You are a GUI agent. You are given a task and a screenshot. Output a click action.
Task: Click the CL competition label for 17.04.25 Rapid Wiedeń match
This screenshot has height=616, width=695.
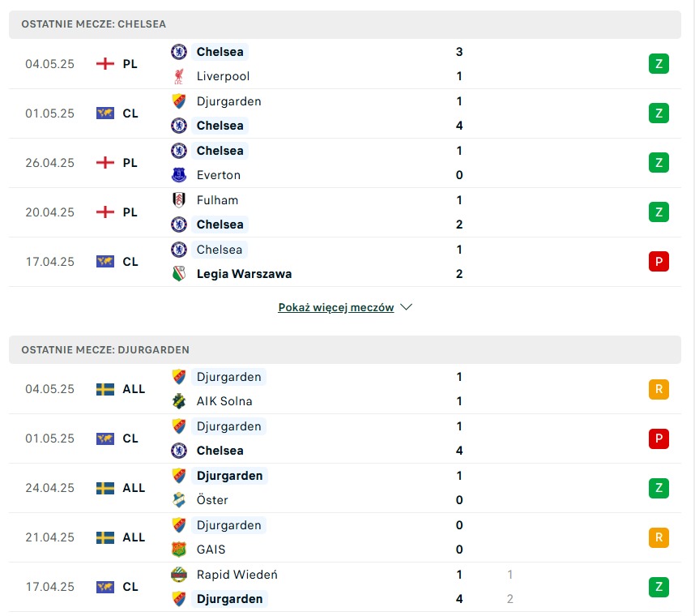point(130,587)
